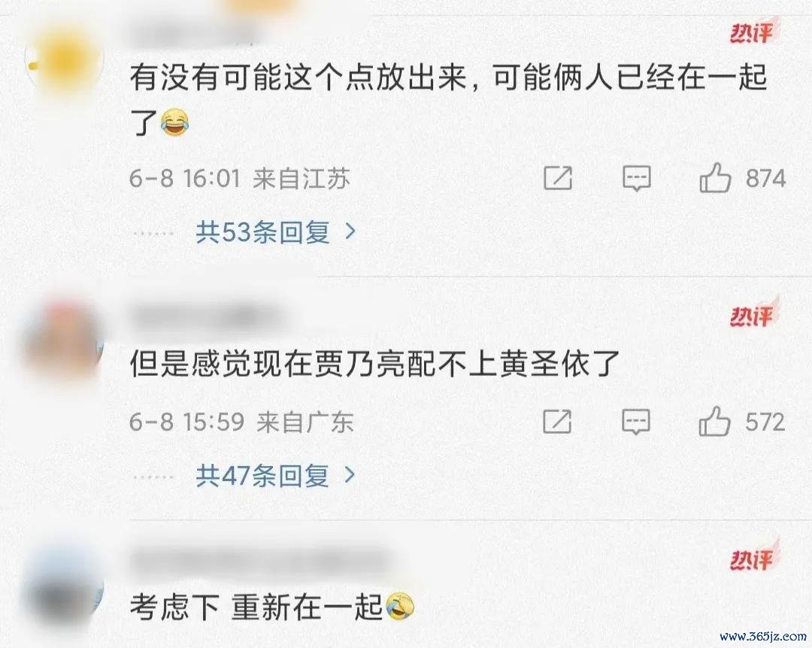
Task: Select comment text 但是感觉现在贾乃亮配不上黄圣依了
Action: [375, 363]
